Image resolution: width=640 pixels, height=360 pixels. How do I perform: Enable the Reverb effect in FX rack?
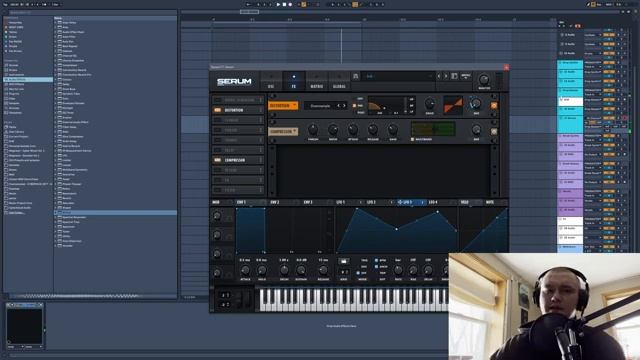coord(218,170)
